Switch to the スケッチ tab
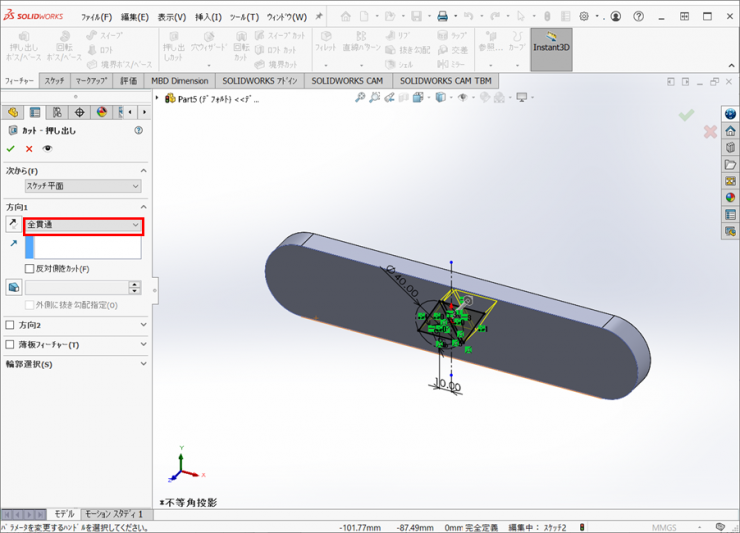The image size is (740, 533). pyautogui.click(x=55, y=81)
